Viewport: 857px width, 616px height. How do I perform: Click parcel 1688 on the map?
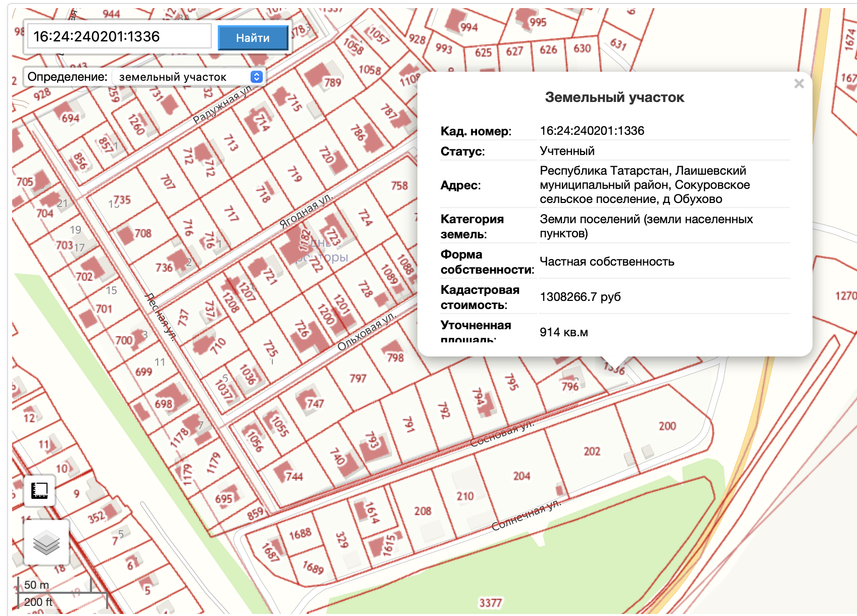click(300, 534)
